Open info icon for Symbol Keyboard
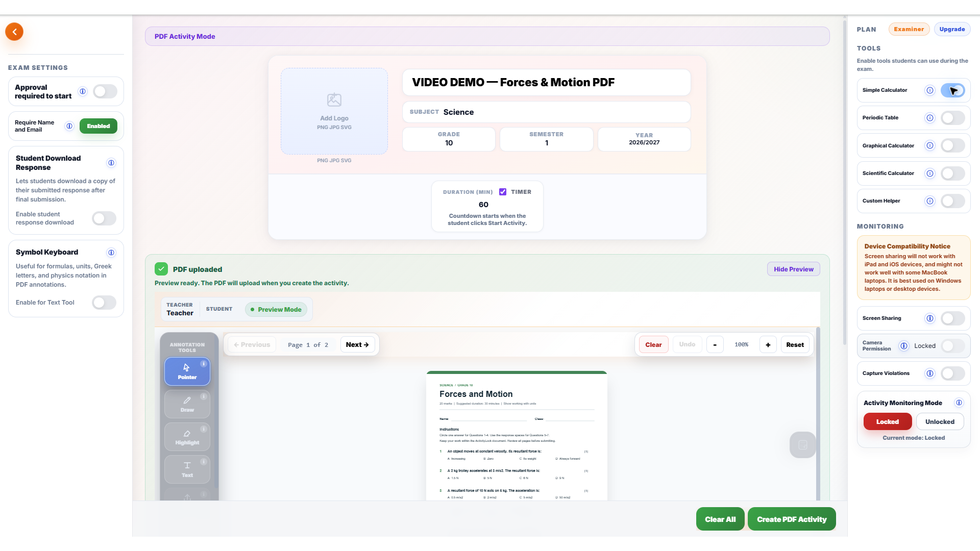Image resolution: width=980 pixels, height=551 pixels. pos(111,253)
